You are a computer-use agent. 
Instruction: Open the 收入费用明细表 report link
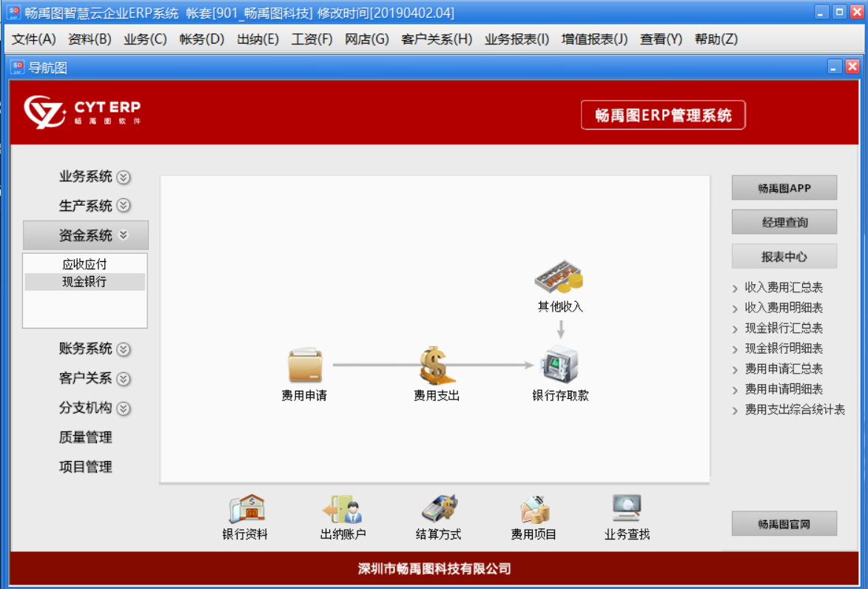pos(784,308)
